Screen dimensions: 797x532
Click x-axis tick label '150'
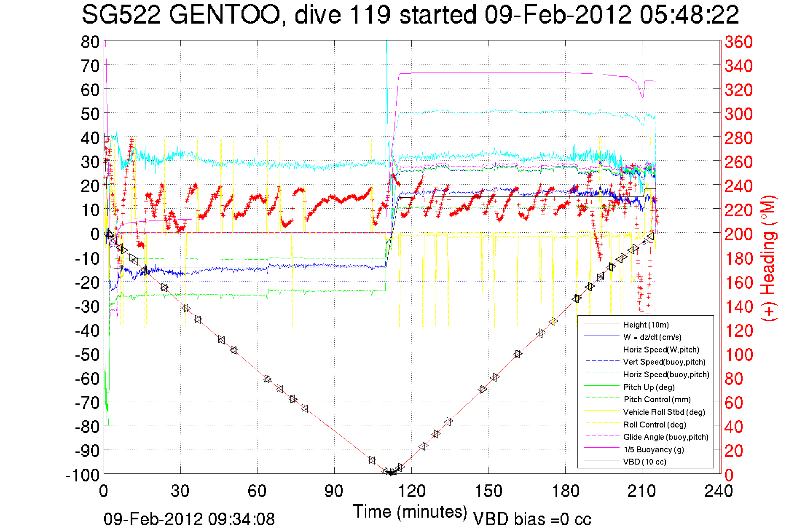[x=488, y=491]
